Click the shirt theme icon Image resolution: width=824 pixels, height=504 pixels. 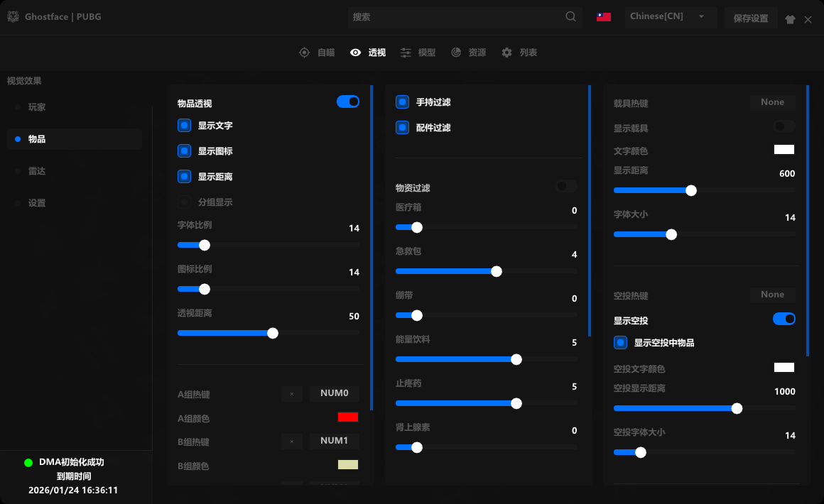click(x=790, y=19)
